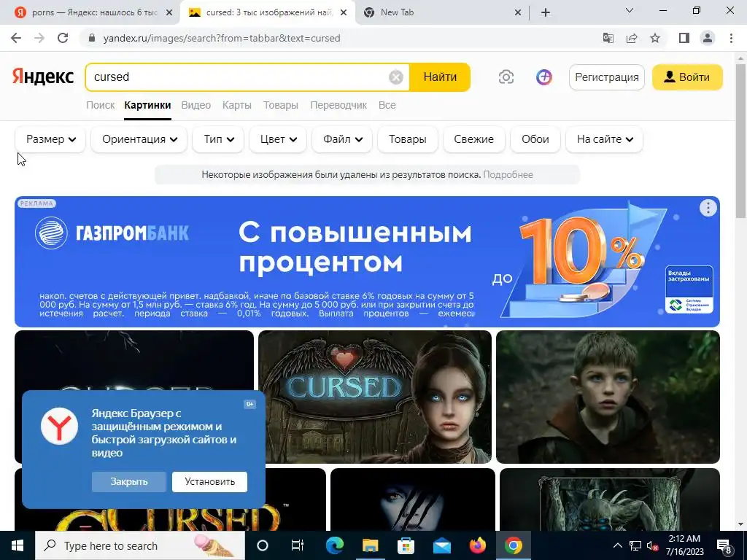Click Закрыть in Yandex Browser popup
The width and height of the screenshot is (747, 560).
[128, 481]
